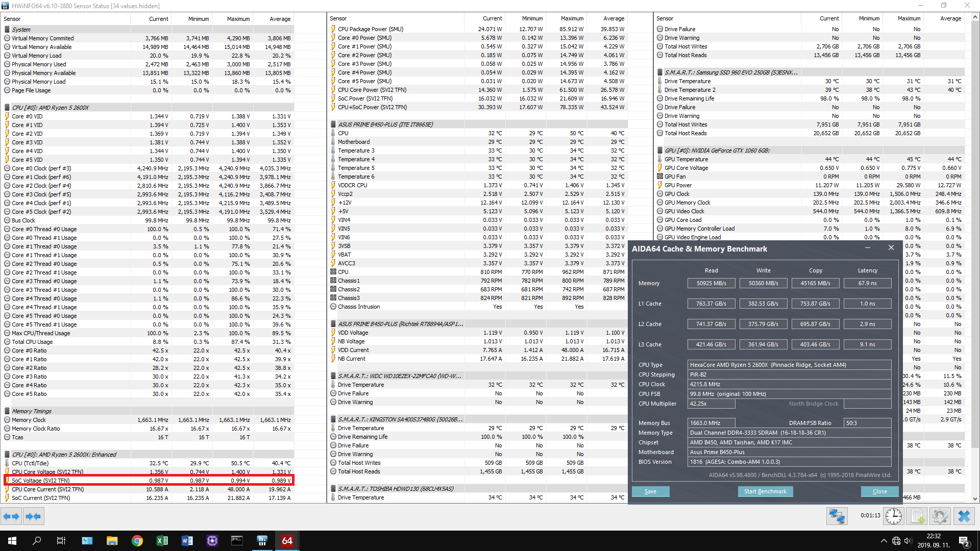This screenshot has height=551, width=980.
Task: Start logging with the sheet plus icon
Action: 917,516
